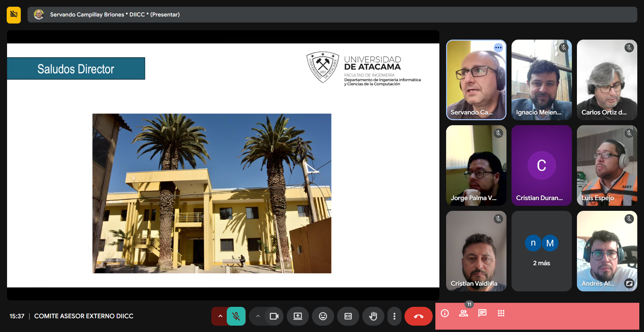644x332 pixels.
Task: Click the "2 más" participants tile
Action: [541, 251]
